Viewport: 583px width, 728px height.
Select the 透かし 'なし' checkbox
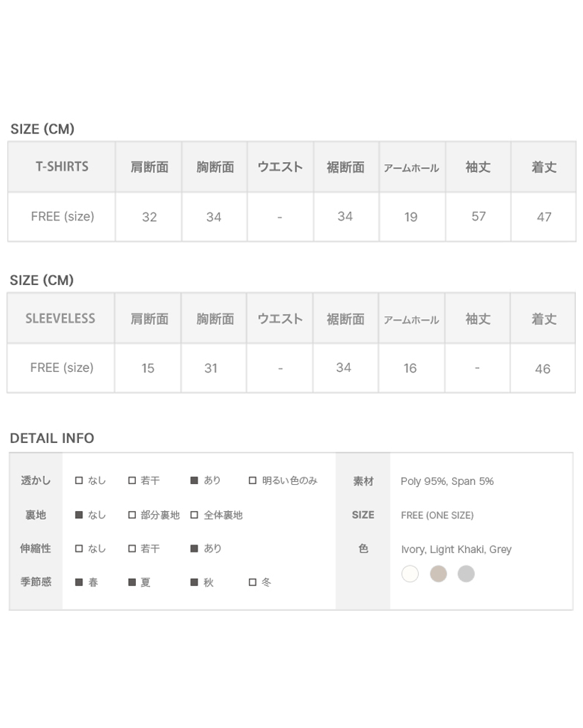[79, 481]
